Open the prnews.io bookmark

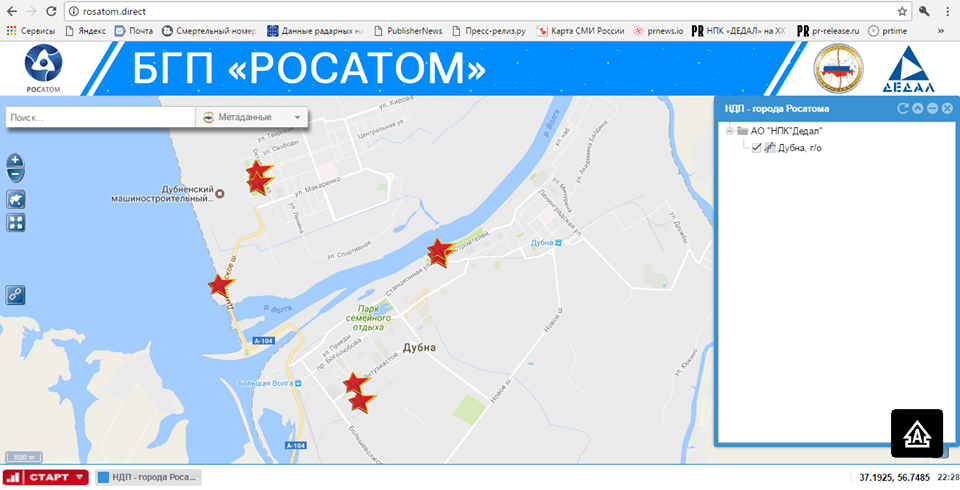[x=658, y=31]
